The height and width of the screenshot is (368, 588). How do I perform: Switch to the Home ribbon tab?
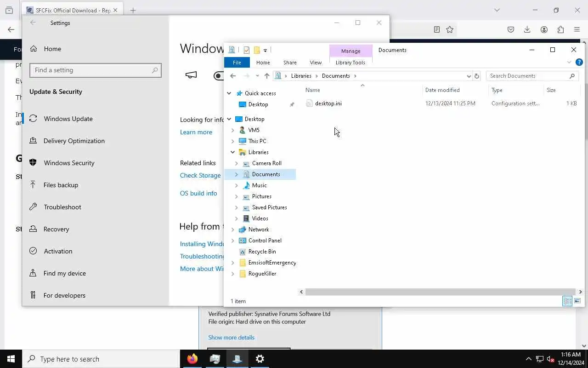click(x=263, y=63)
